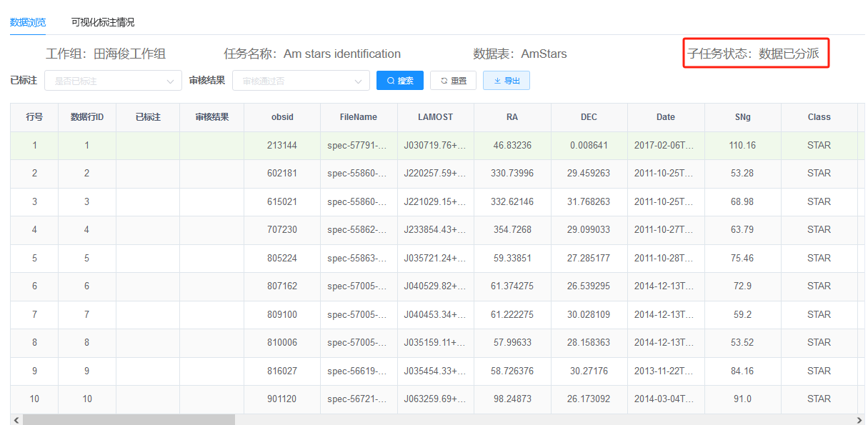The image size is (868, 425).
Task: Click the RA column header
Action: coord(512,117)
